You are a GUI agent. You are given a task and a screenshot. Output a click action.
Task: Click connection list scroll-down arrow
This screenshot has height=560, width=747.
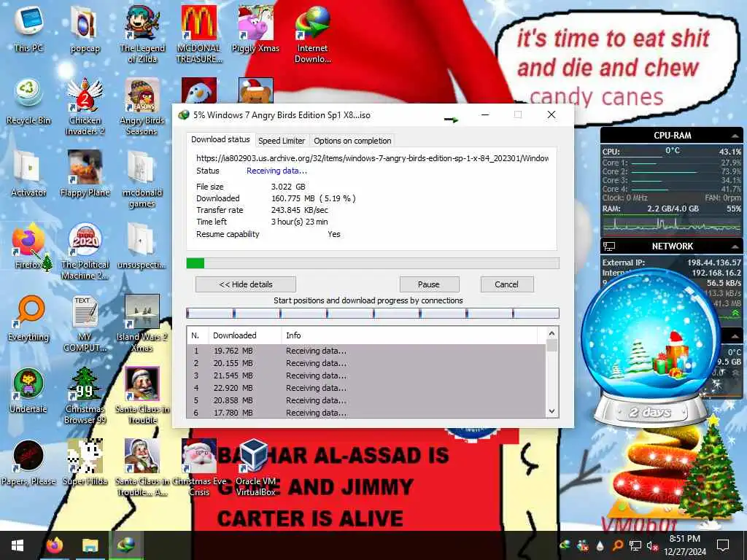coord(551,411)
